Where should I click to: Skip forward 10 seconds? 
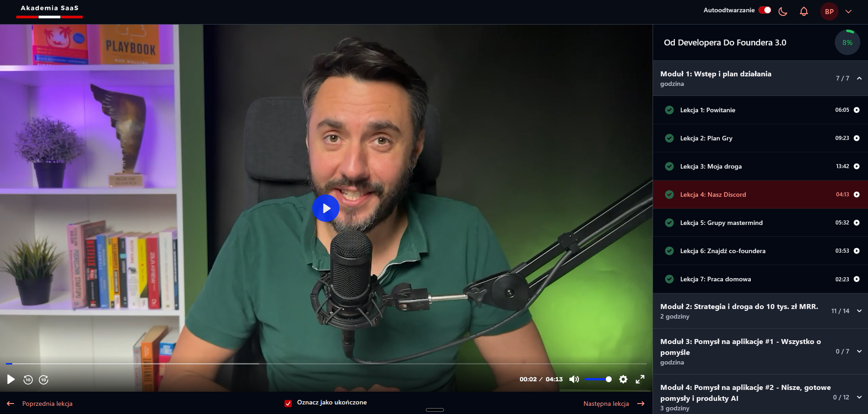(x=44, y=379)
